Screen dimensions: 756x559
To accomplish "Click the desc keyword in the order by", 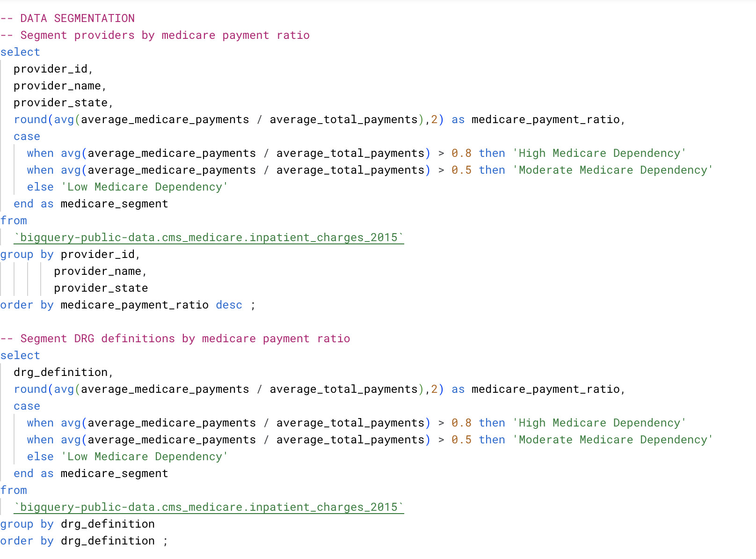I will [x=229, y=305].
